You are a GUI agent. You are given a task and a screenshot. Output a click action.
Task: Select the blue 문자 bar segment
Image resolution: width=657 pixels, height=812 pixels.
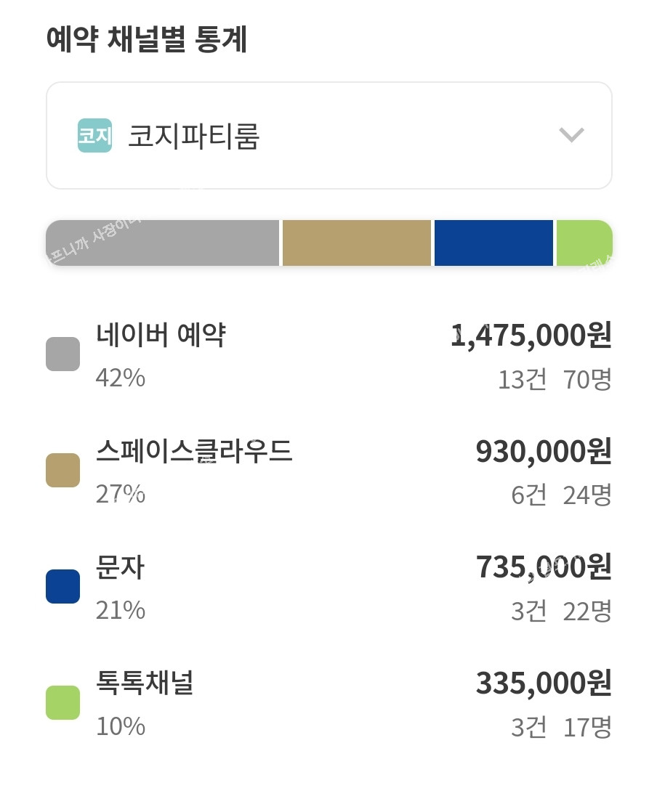pyautogui.click(x=493, y=243)
